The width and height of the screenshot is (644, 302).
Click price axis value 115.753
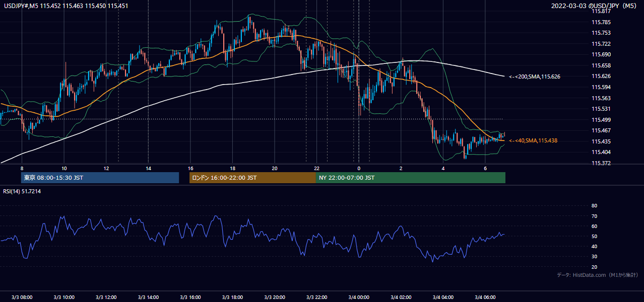click(601, 33)
